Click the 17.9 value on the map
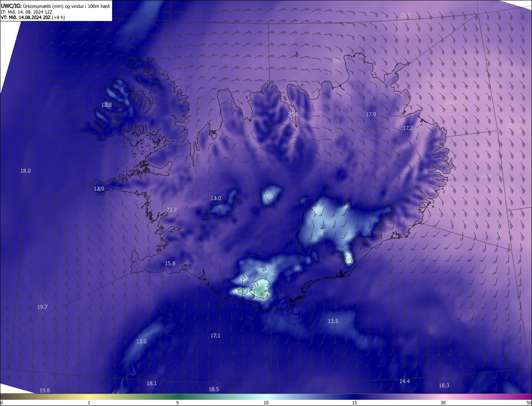Image resolution: width=532 pixels, height=406 pixels. point(371,115)
